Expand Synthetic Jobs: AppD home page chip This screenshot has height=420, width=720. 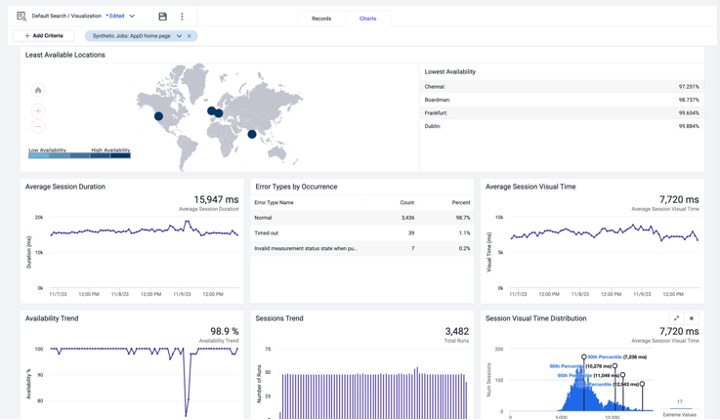coord(179,36)
